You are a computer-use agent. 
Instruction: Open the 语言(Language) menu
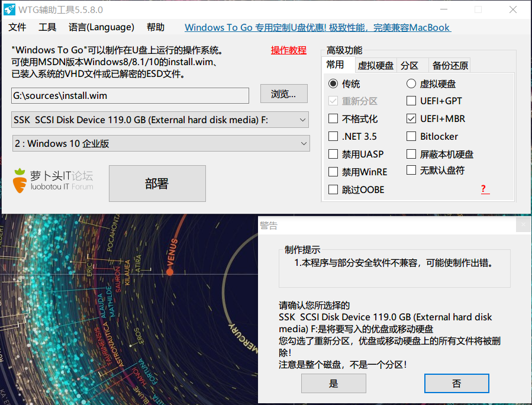tap(101, 27)
